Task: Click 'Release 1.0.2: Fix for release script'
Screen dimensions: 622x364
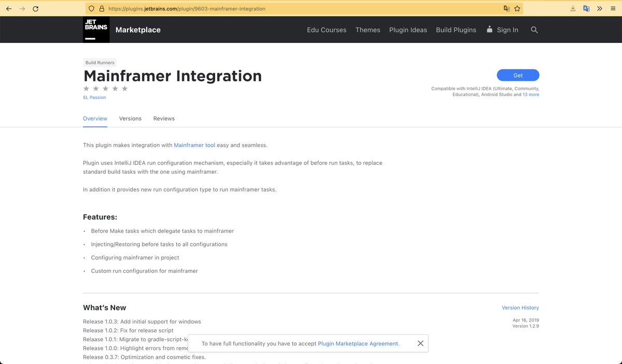Action: click(x=128, y=330)
